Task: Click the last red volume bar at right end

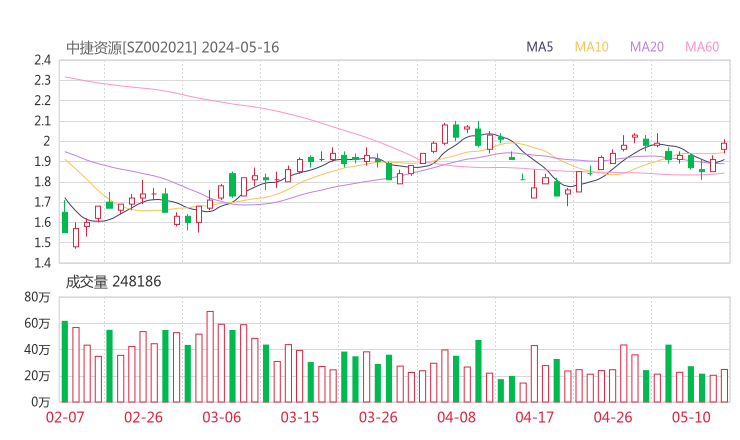Action: click(x=724, y=386)
